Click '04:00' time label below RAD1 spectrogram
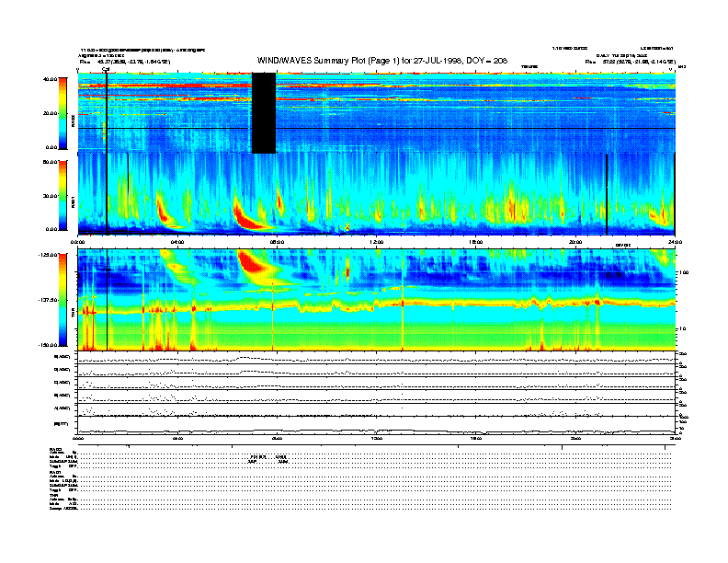This screenshot has width=728, height=563. tap(177, 242)
